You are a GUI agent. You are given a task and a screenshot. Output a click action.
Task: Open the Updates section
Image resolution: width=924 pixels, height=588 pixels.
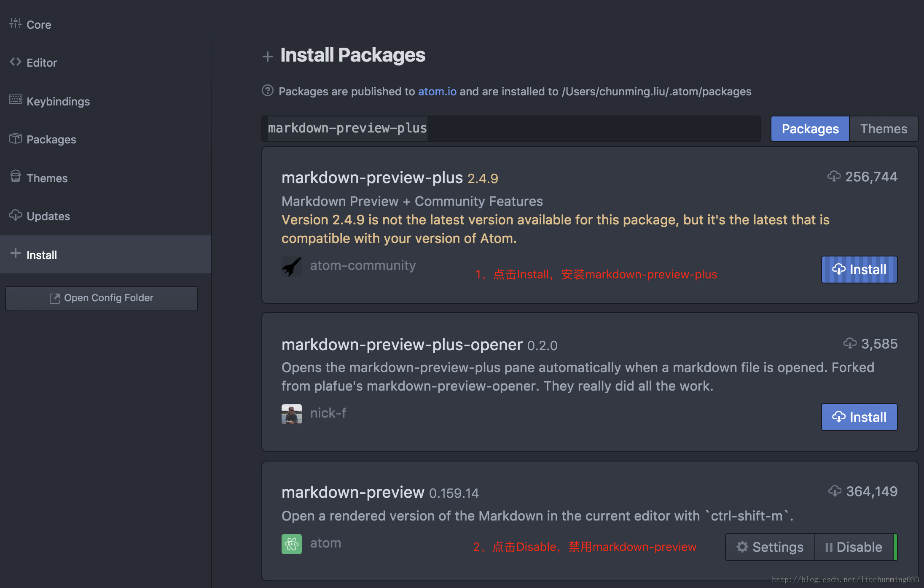(x=105, y=216)
